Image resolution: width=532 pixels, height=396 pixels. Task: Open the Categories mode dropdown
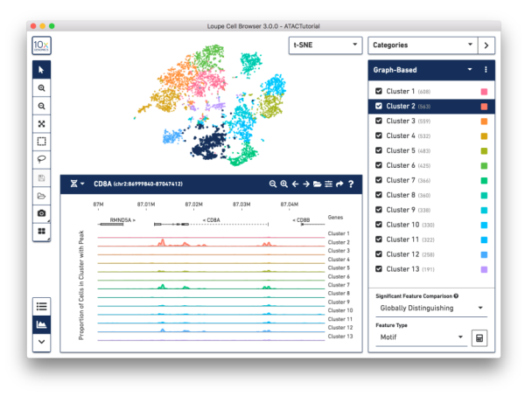[422, 45]
